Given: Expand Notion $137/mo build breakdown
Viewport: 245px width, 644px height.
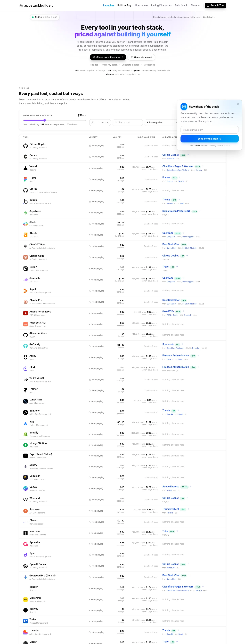Looking at the screenshot, I should 157,268.
